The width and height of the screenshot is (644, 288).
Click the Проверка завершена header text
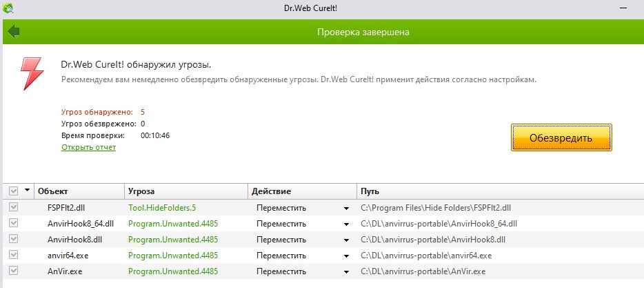click(363, 32)
